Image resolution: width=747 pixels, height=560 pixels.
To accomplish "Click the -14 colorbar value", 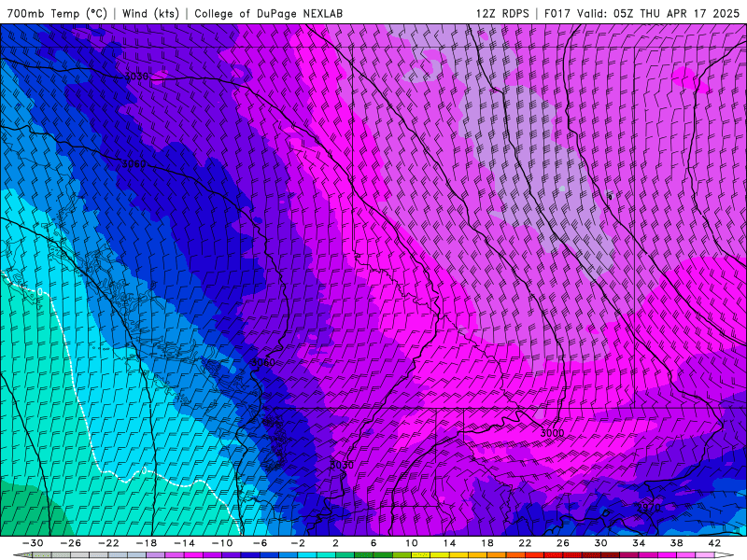I will [184, 543].
